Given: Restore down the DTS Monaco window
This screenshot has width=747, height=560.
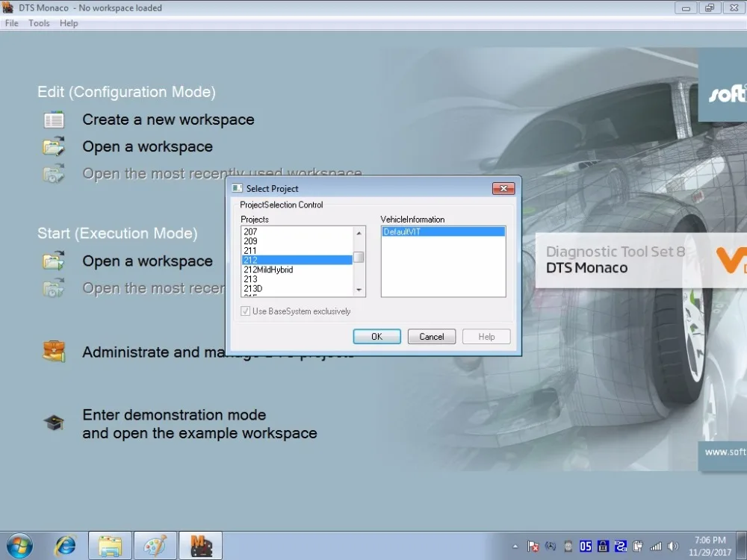Looking at the screenshot, I should coord(710,7).
